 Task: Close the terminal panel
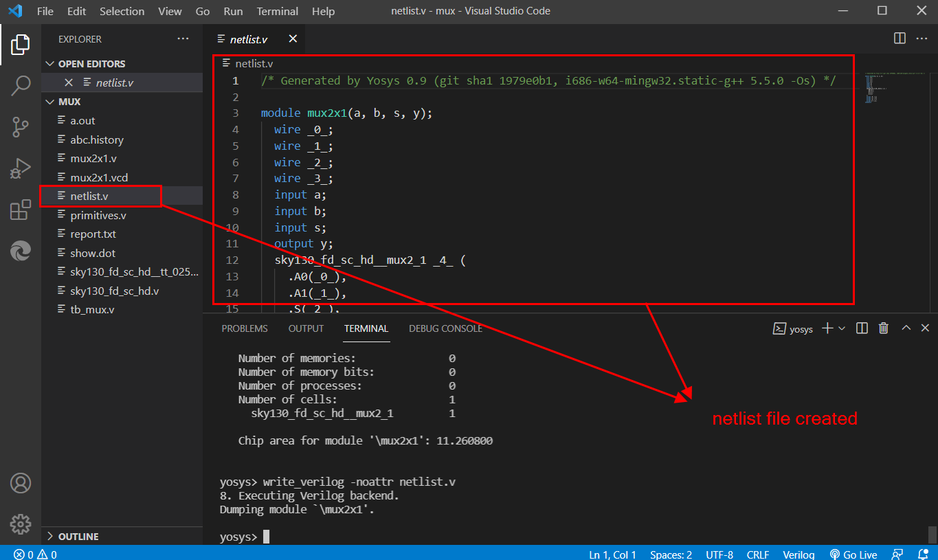pyautogui.click(x=925, y=328)
